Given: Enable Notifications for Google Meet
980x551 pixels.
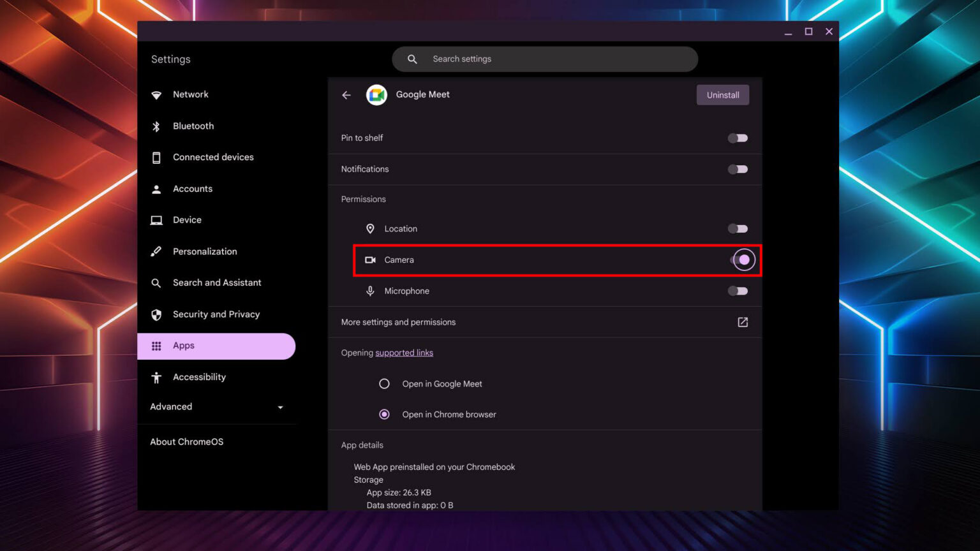Looking at the screenshot, I should click(737, 169).
